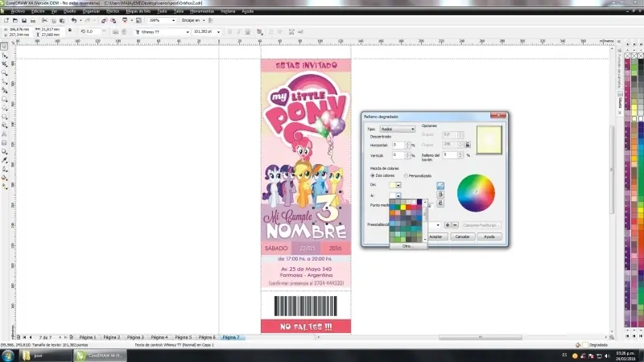Select the Rectangle tool in the toolbox
Screen dimensions: 644x362
tap(5, 99)
